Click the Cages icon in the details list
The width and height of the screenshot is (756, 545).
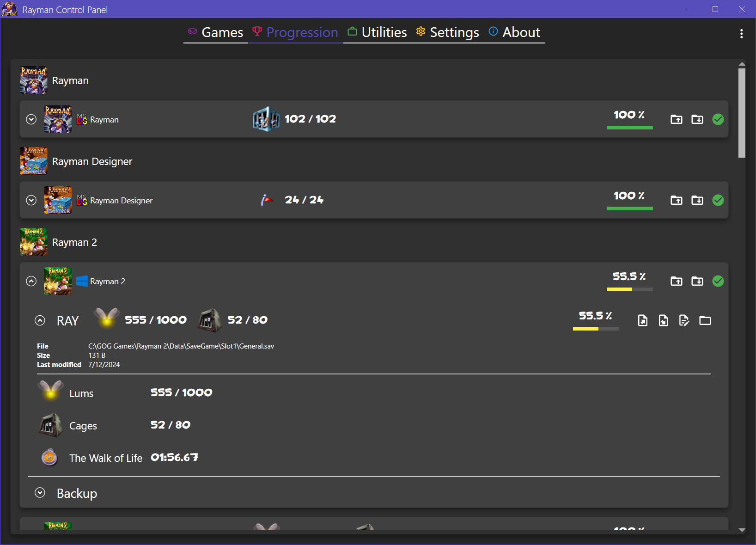(51, 425)
